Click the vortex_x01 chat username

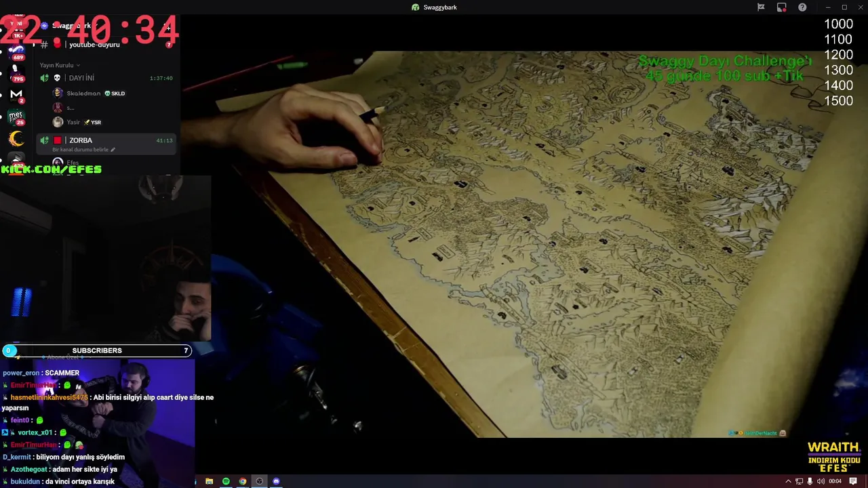35,432
